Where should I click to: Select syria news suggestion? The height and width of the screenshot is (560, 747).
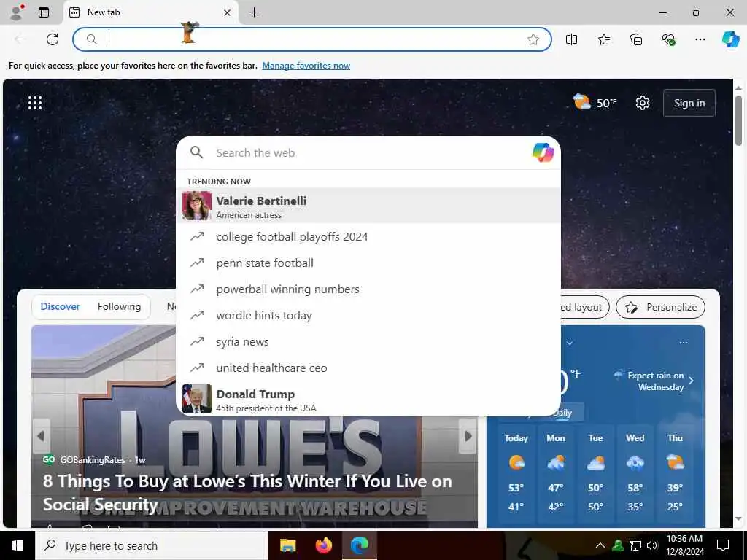pos(368,341)
